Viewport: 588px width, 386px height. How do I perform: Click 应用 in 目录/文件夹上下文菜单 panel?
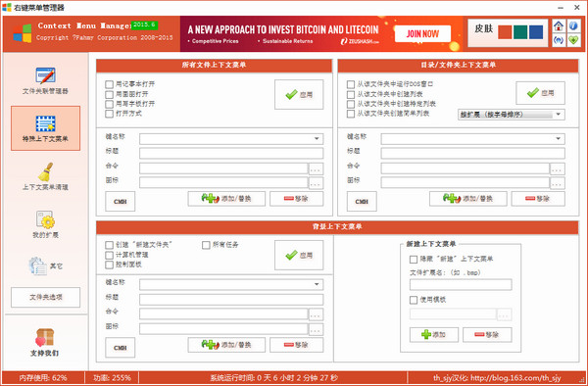540,93
